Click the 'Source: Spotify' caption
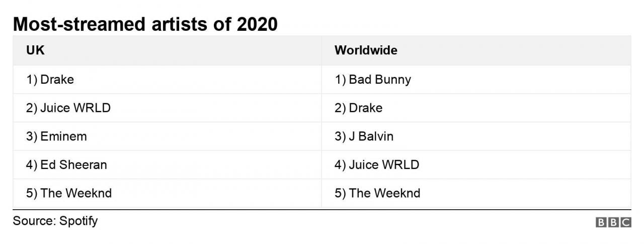Screen dimensions: 644x244 55,221
